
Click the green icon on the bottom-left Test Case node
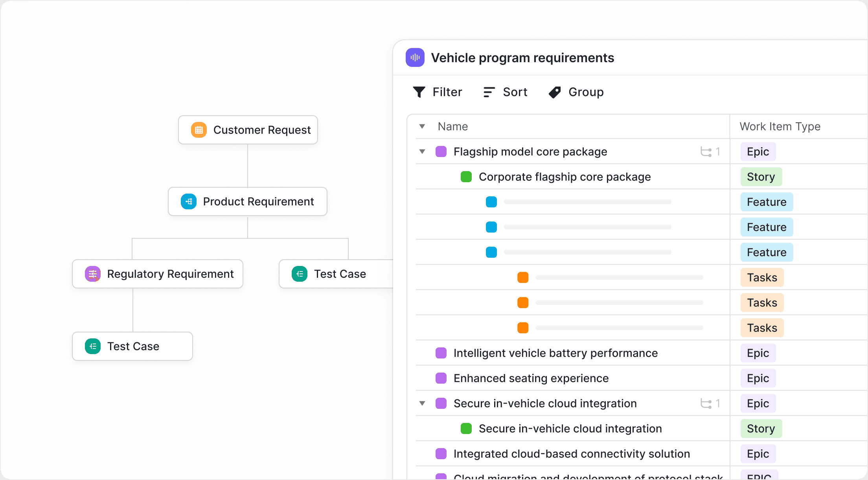92,346
